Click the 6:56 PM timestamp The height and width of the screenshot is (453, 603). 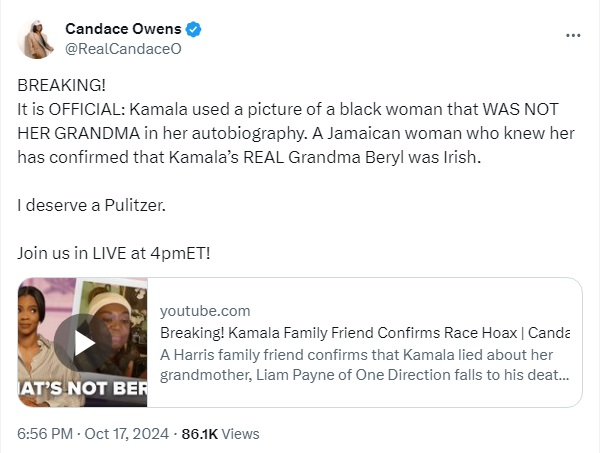tap(45, 434)
